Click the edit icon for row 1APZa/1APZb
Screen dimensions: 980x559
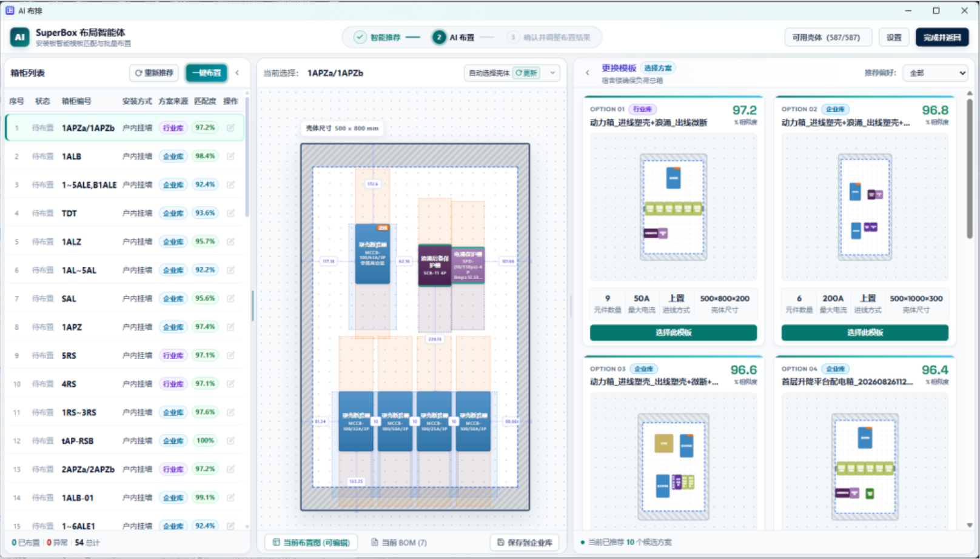231,128
